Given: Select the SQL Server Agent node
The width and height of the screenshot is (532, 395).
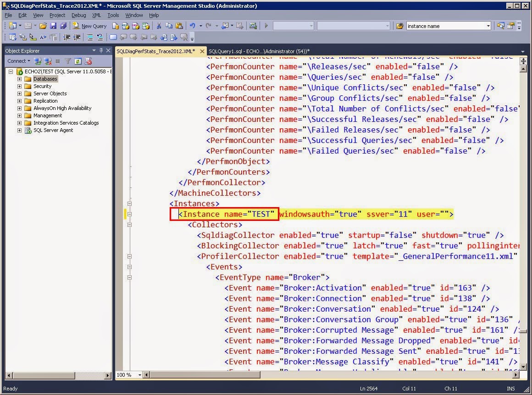Looking at the screenshot, I should (53, 130).
